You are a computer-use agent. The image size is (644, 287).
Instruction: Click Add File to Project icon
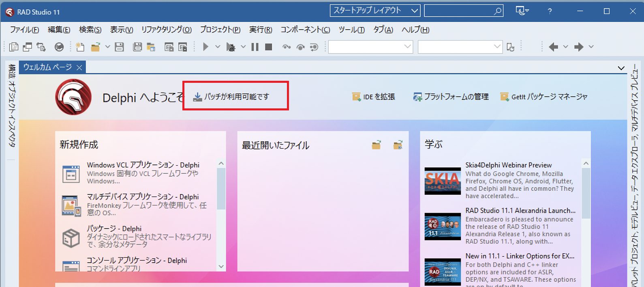[x=169, y=47]
